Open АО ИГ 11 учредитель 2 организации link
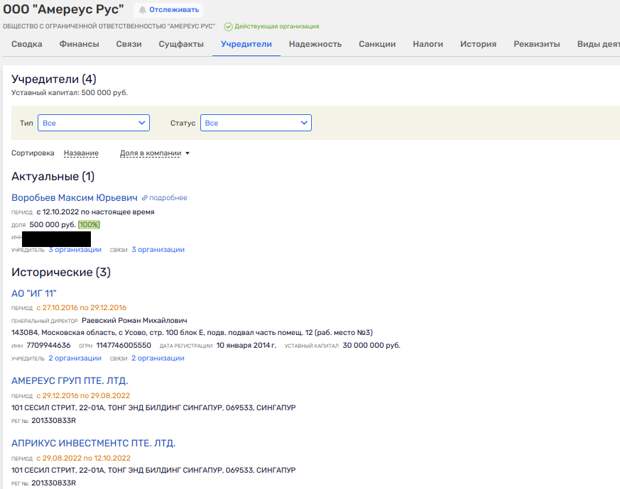Image resolution: width=620 pixels, height=489 pixels. (x=75, y=358)
